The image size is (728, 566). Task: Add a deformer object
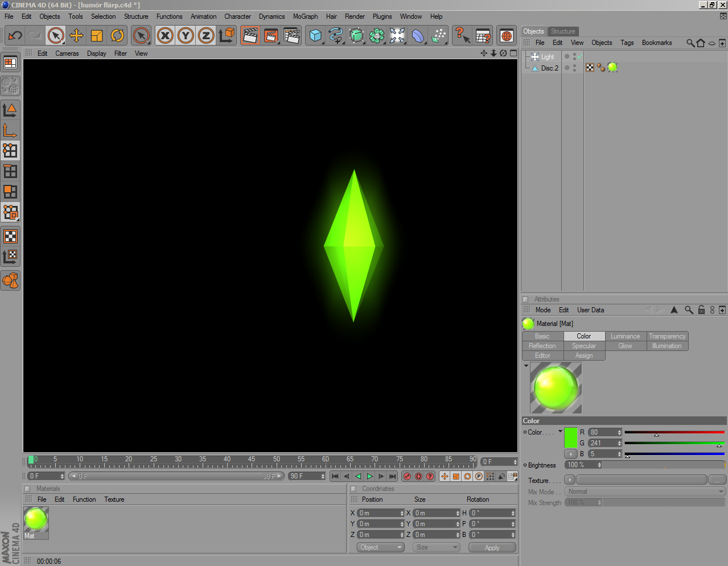tap(418, 36)
